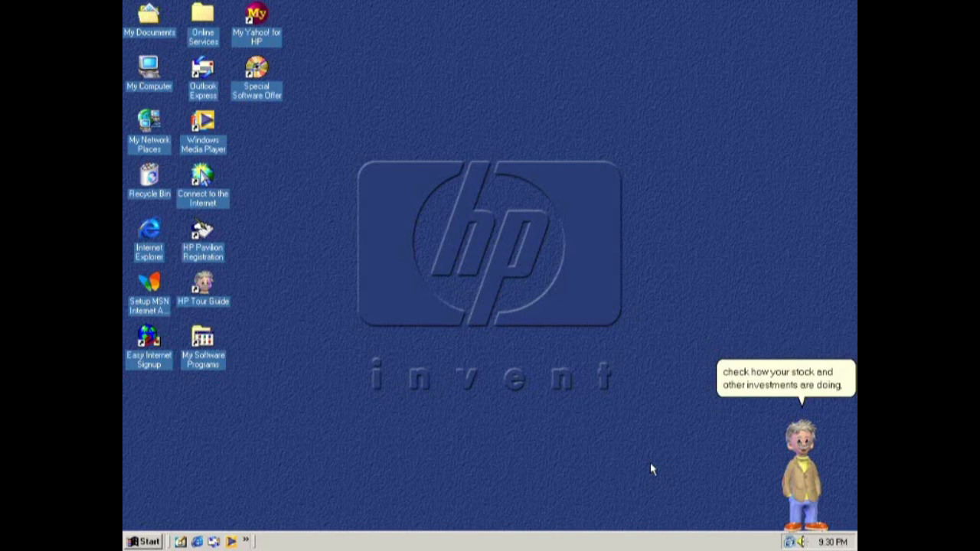
Task: Select HP Pavilion Registration icon
Action: (203, 240)
